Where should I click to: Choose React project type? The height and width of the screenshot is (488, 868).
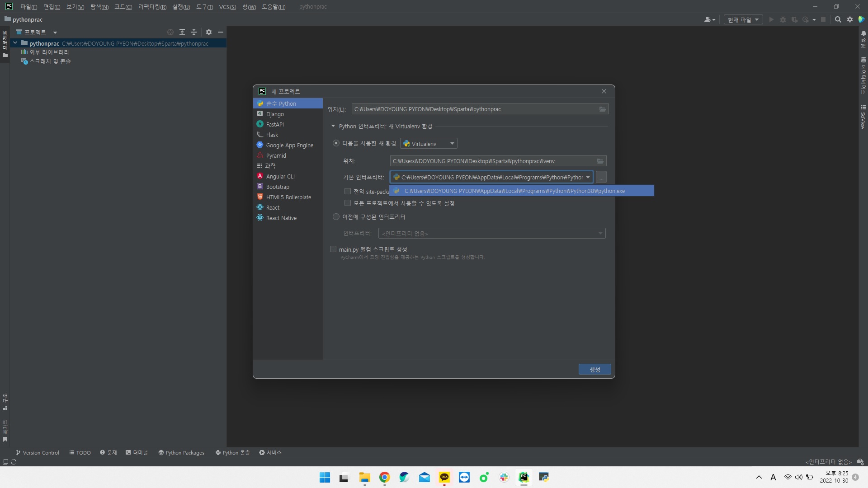[288, 207]
